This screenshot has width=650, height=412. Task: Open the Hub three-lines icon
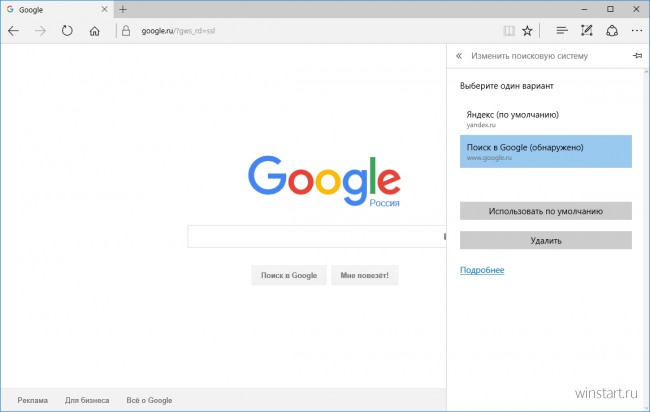click(562, 31)
